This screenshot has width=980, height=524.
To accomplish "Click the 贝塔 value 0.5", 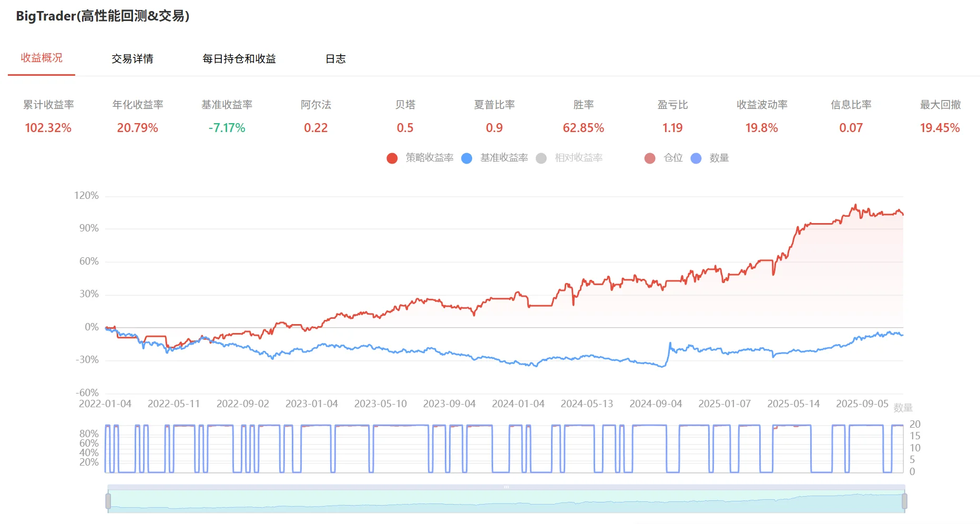I will pos(405,128).
